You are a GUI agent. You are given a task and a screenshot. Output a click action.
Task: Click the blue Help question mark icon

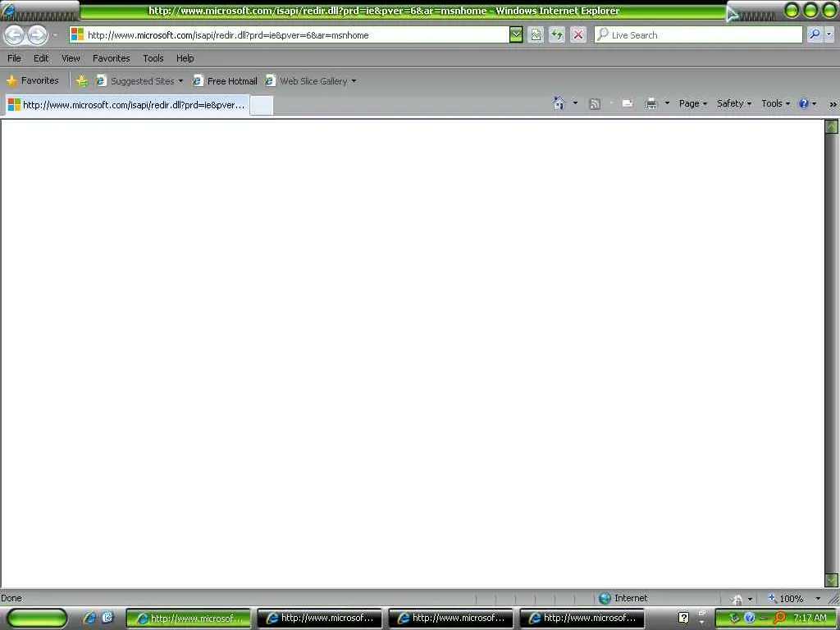click(804, 103)
